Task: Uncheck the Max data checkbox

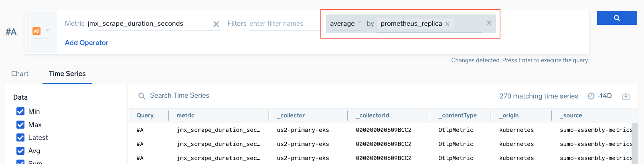Action: pos(20,125)
